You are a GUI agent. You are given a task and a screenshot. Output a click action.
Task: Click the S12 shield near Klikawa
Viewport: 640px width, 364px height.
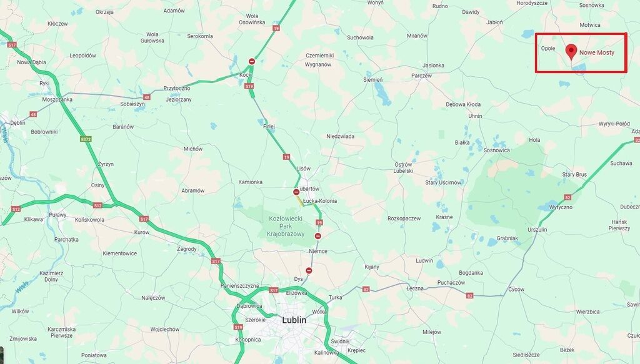[x=16, y=209]
